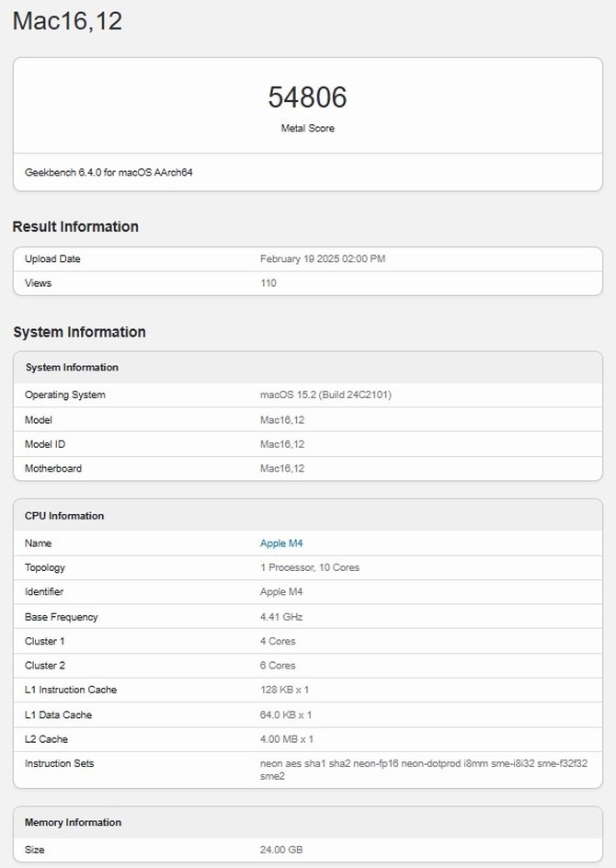
Task: Click the 54806 Metal Score number
Action: (x=307, y=97)
